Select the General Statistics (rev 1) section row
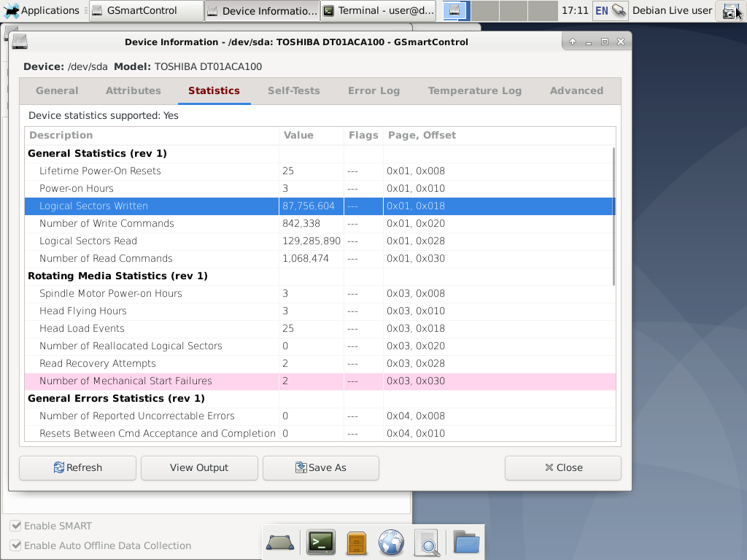747x560 pixels. click(x=320, y=153)
